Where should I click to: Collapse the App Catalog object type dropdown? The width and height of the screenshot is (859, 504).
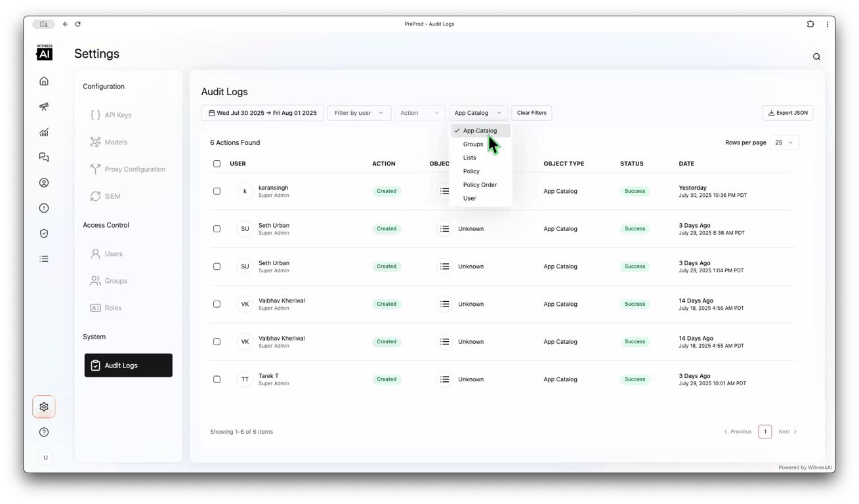coord(478,113)
